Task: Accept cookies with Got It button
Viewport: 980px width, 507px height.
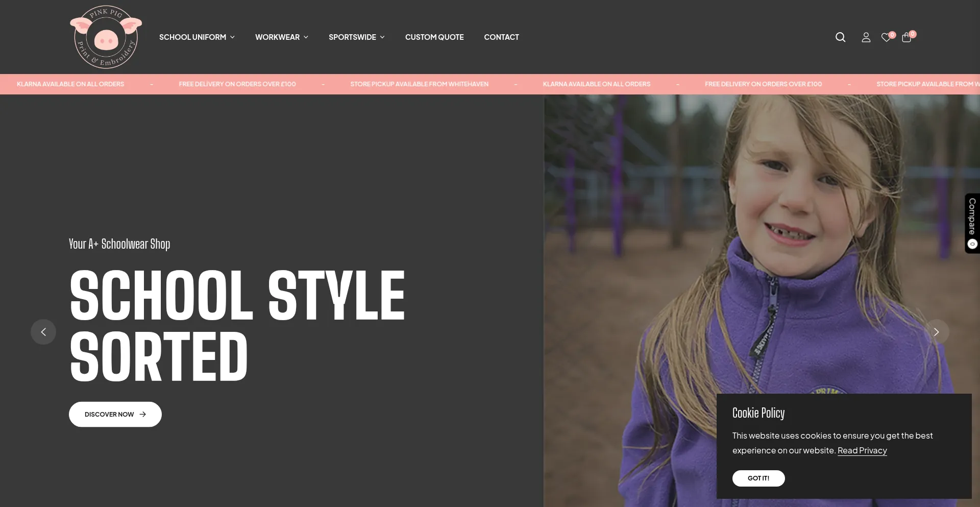Action: (758, 478)
